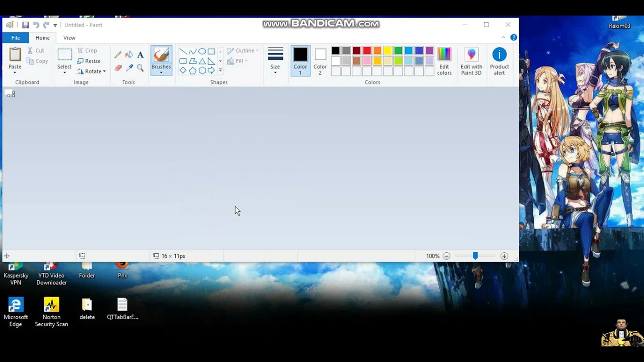644x362 pixels.
Task: Click Edit colors button
Action: 444,61
